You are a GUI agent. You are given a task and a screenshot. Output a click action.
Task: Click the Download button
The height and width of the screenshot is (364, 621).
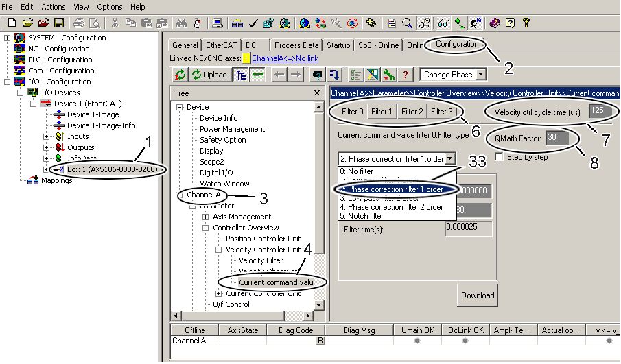[477, 295]
